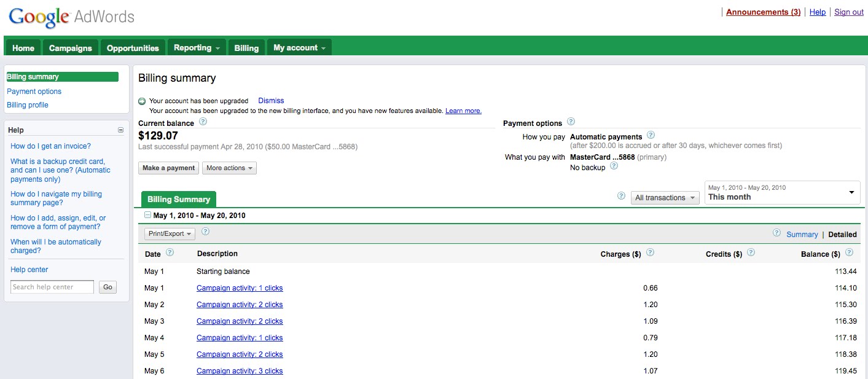Select the Billing Summary green tab
The width and height of the screenshot is (868, 379).
[x=179, y=199]
